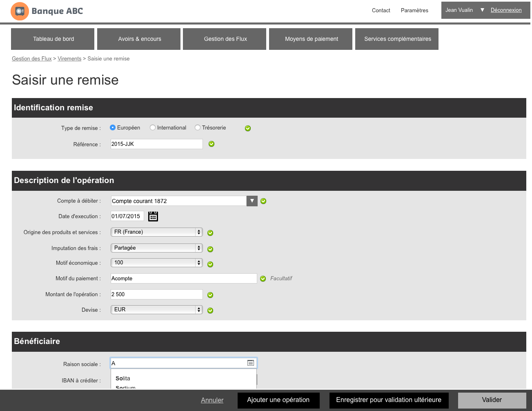Select the International remise type
This screenshot has height=411, width=532.
pyautogui.click(x=153, y=127)
